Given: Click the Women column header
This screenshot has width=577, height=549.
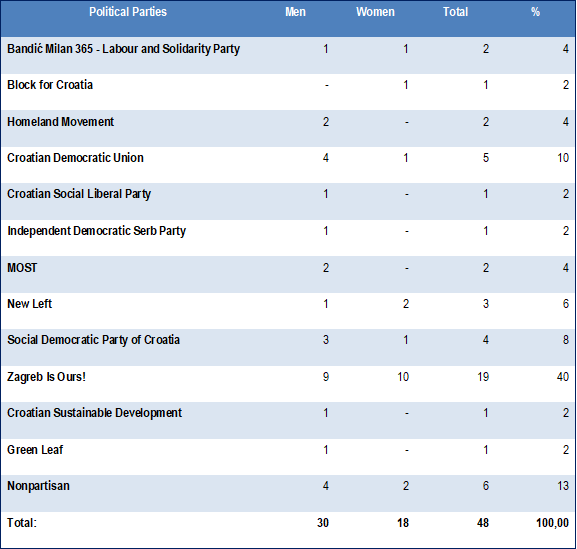Looking at the screenshot, I should pos(375,12).
